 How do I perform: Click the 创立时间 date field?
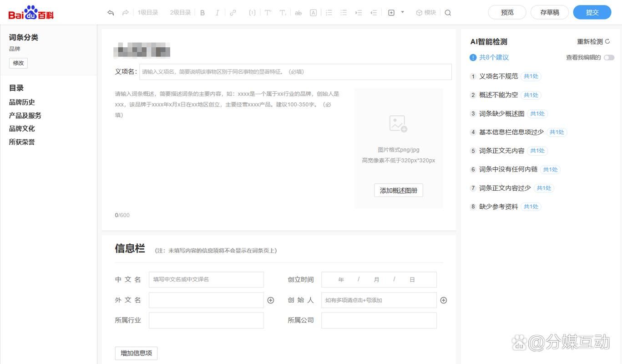tap(379, 279)
